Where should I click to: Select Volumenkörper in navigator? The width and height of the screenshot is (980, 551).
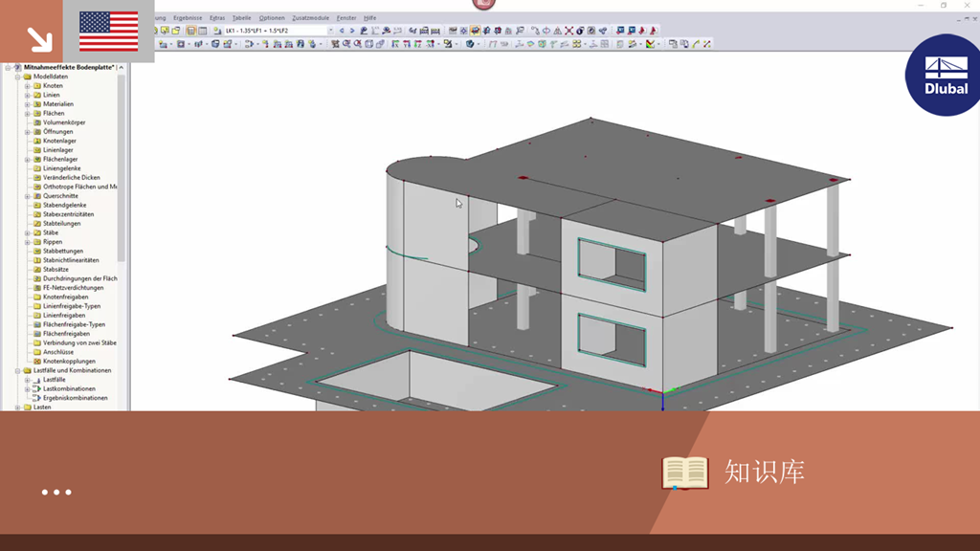point(64,122)
